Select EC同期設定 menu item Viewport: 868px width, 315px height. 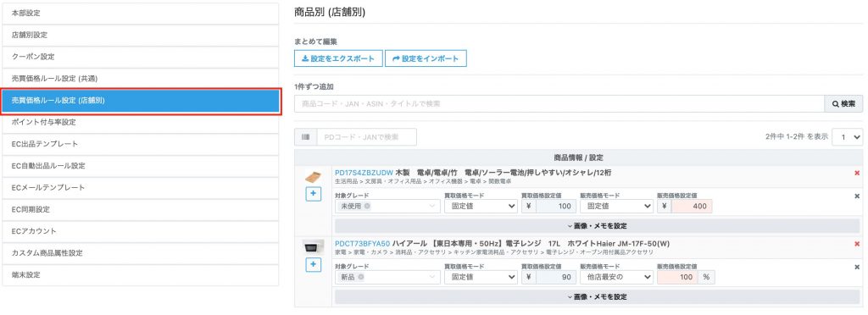pos(140,209)
